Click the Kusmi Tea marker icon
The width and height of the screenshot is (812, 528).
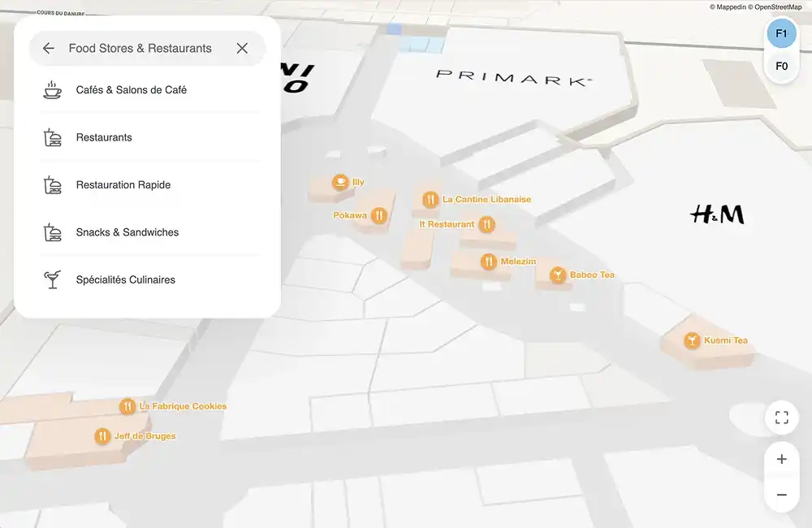pos(692,340)
